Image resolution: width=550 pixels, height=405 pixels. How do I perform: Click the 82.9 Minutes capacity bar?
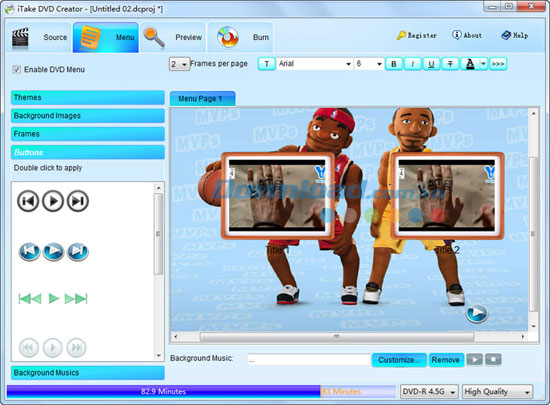(163, 392)
